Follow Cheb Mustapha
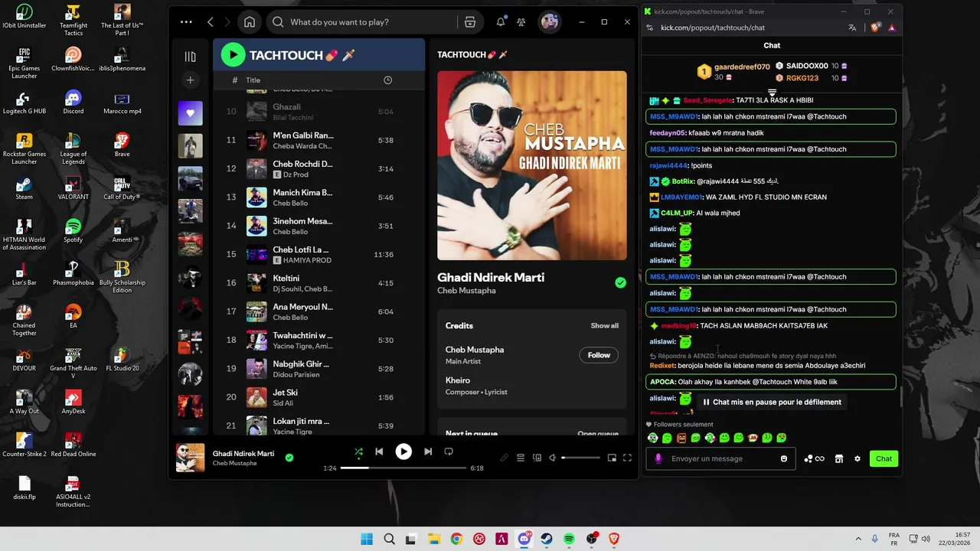Image resolution: width=980 pixels, height=551 pixels. [599, 355]
